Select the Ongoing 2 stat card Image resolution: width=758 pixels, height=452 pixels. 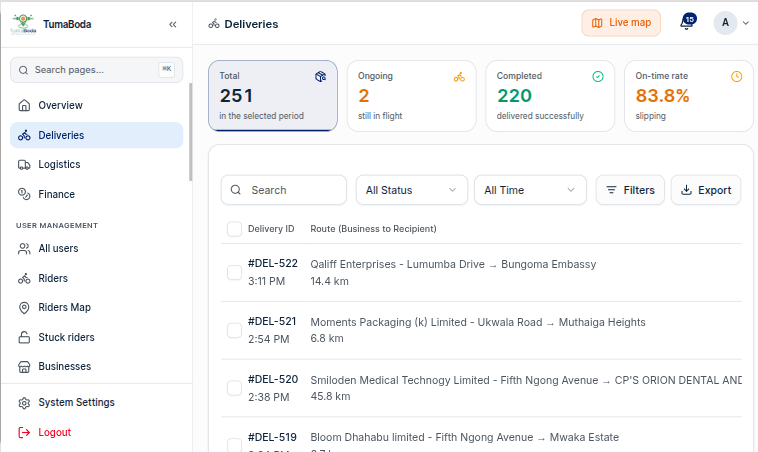click(411, 96)
